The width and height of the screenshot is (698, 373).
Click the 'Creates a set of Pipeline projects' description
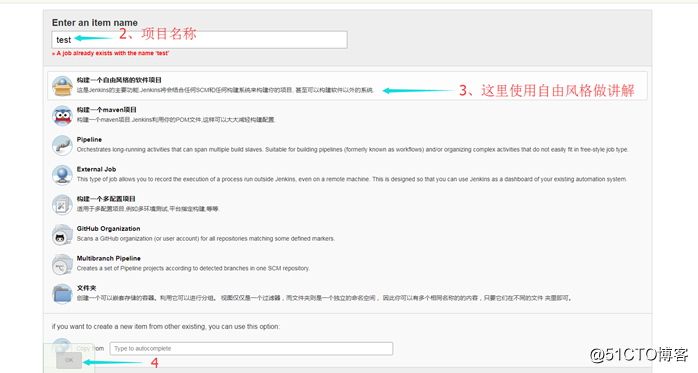point(193,268)
